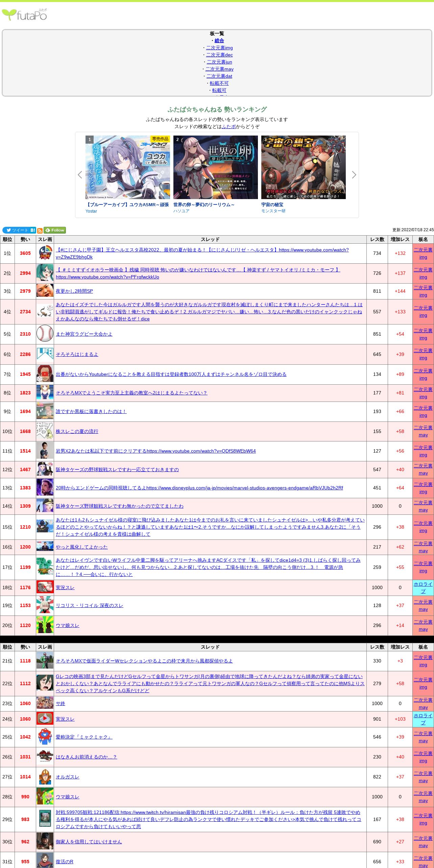Image resolution: width=434 pixels, height=868 pixels.
Task: Open ホロライブ board link for rank 18
Action: [423, 587]
